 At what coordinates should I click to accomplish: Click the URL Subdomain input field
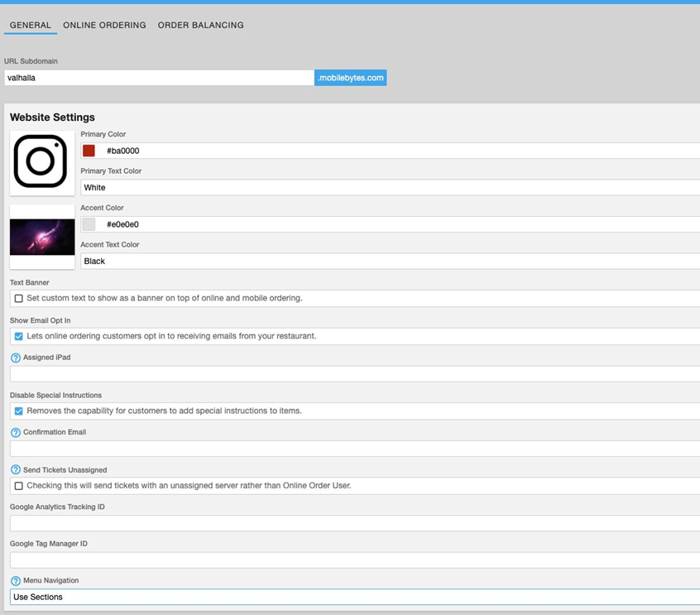pyautogui.click(x=159, y=78)
